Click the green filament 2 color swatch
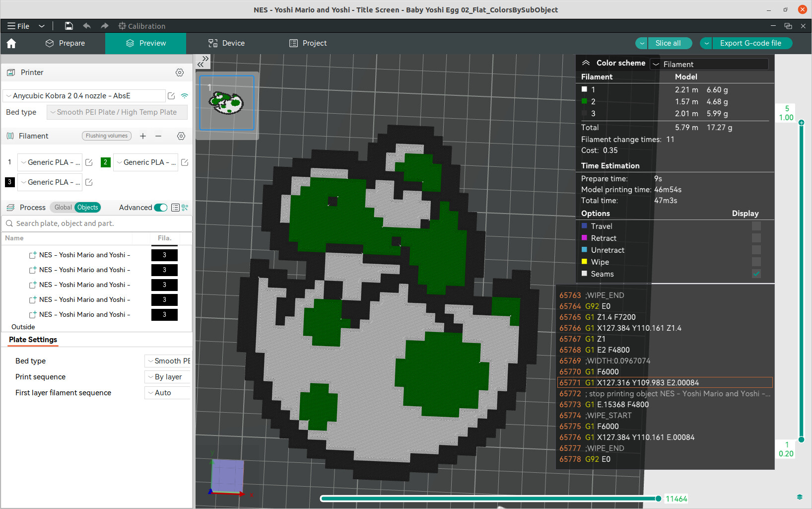The image size is (812, 509). coord(105,162)
